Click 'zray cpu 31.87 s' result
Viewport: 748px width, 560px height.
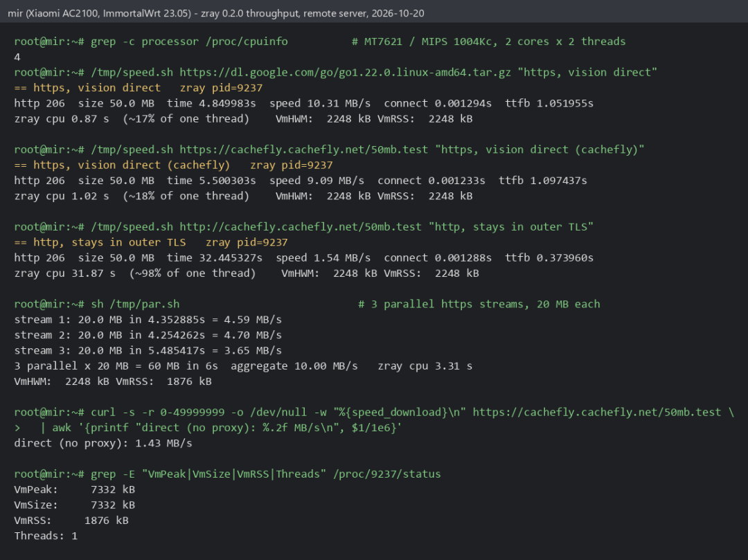click(x=65, y=273)
